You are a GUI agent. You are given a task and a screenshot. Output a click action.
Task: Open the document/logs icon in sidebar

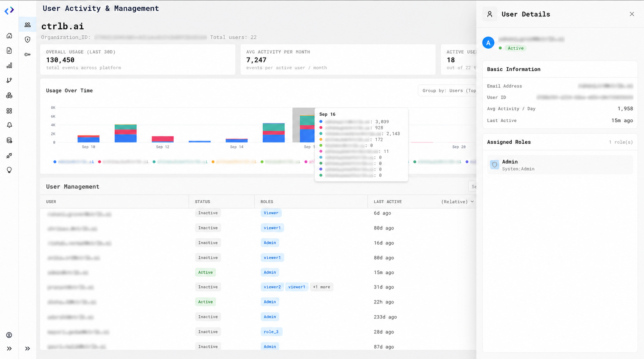(9, 51)
